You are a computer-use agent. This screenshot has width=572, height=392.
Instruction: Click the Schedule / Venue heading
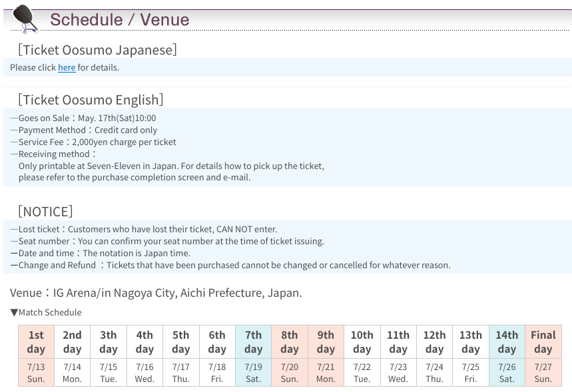click(120, 20)
